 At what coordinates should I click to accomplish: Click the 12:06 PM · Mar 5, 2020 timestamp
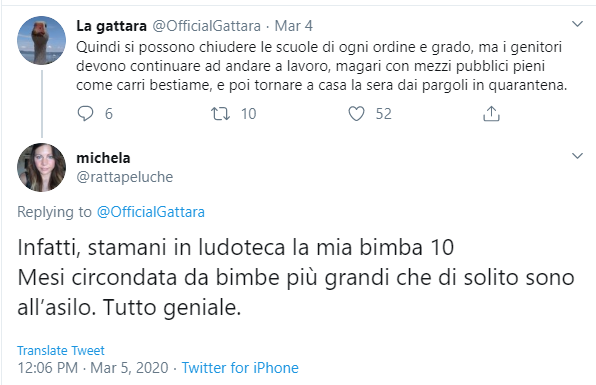pyautogui.click(x=93, y=368)
